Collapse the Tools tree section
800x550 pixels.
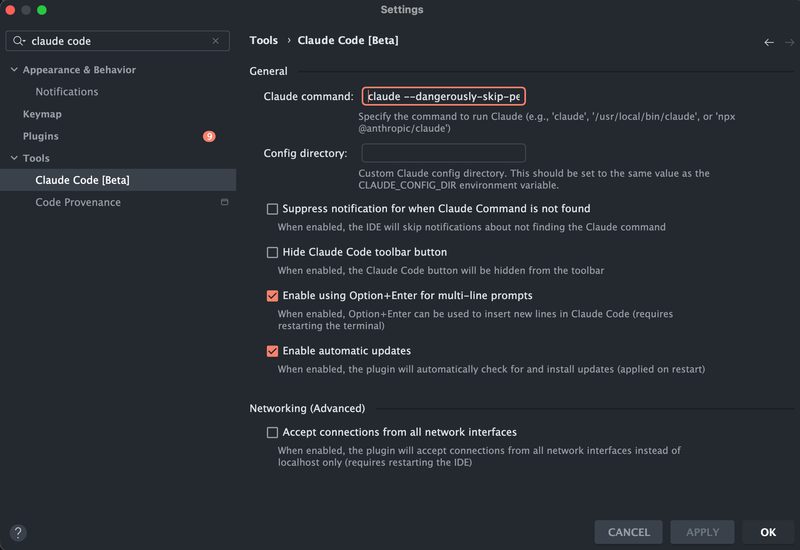coord(13,158)
